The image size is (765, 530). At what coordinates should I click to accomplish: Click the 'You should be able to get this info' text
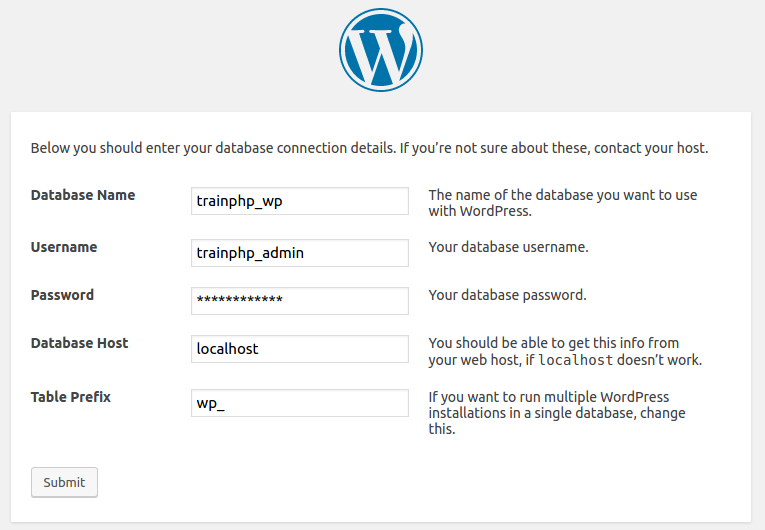pyautogui.click(x=553, y=343)
